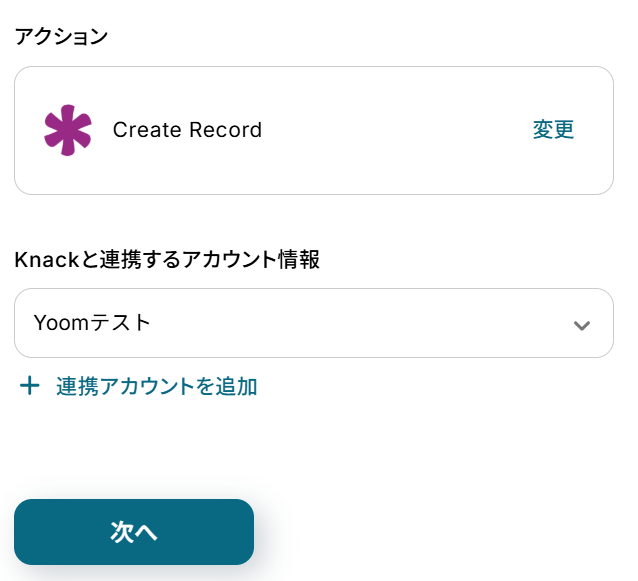Click 変更 to change the action

tap(553, 130)
